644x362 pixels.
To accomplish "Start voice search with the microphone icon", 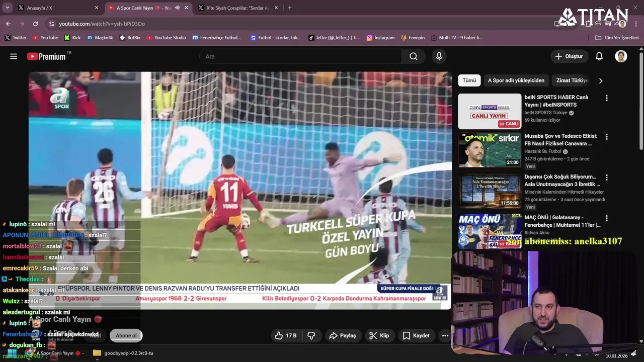I will (439, 56).
